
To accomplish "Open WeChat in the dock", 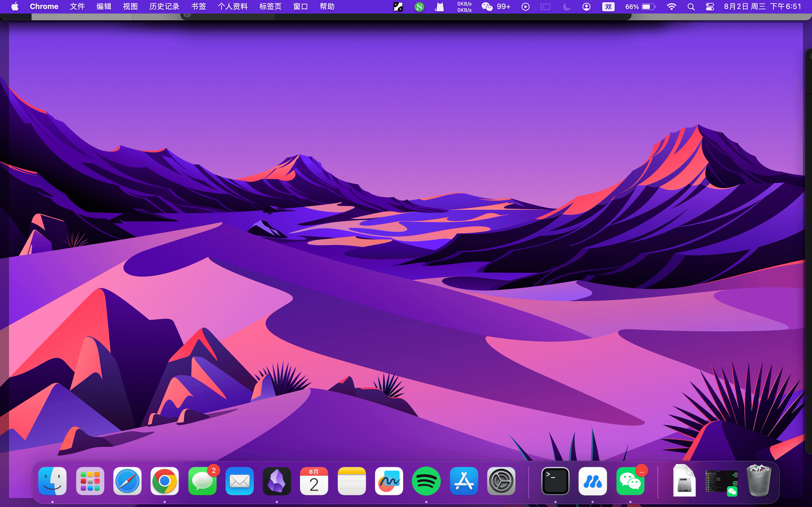I will coord(630,481).
